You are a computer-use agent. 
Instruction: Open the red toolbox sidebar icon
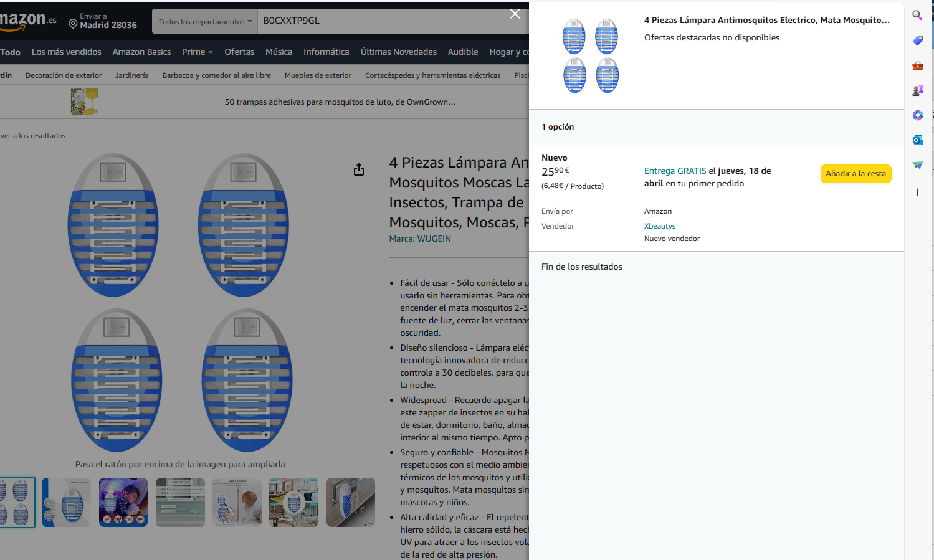click(917, 65)
